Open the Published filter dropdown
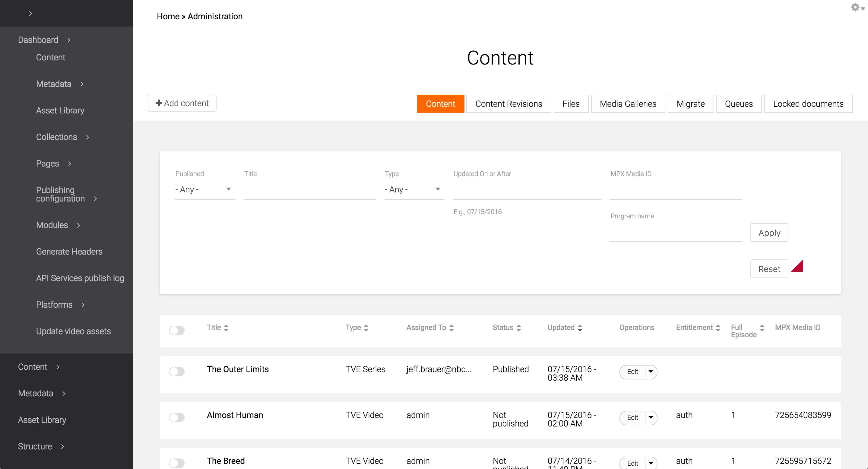This screenshot has height=469, width=868. click(204, 189)
